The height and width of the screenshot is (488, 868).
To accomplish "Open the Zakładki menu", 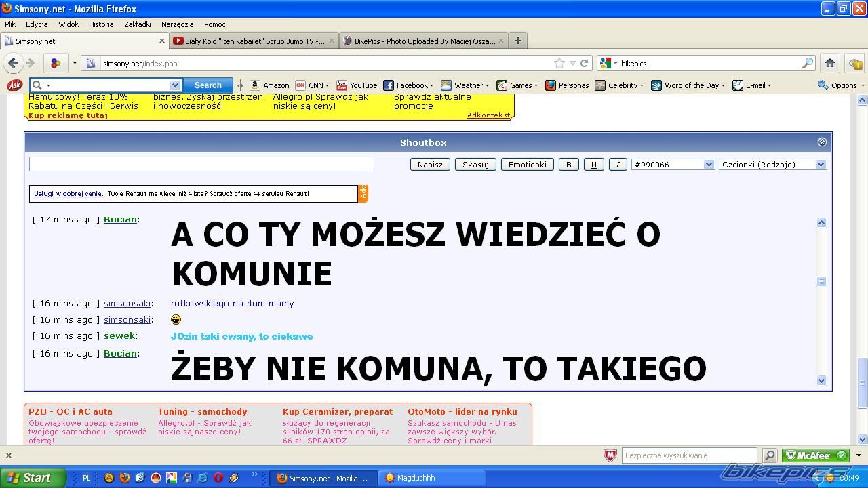I will tap(137, 24).
